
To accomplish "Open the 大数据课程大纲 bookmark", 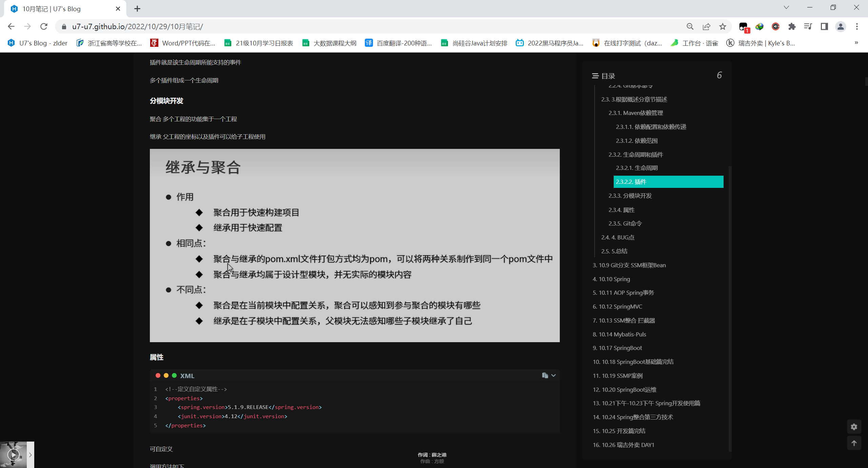I will 329,43.
